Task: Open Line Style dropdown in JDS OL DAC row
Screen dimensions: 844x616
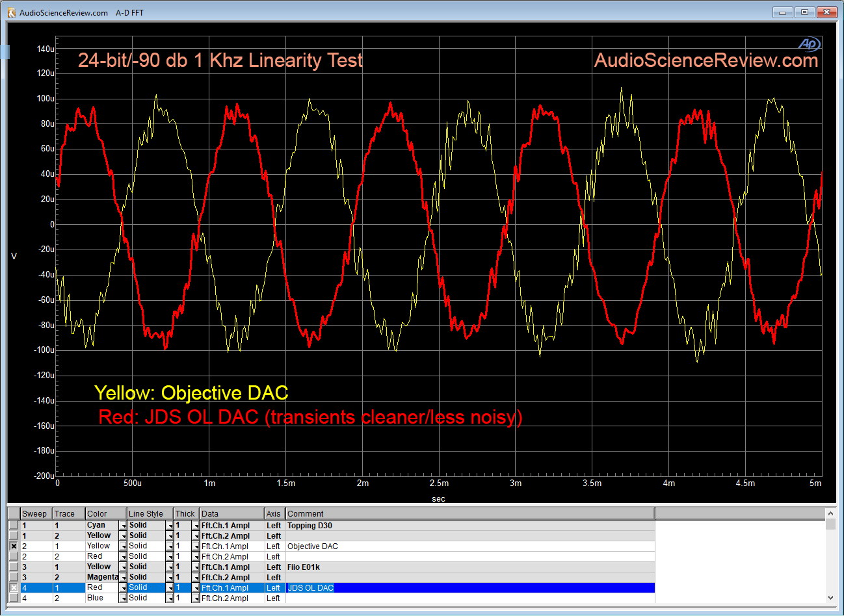Action: coord(170,588)
